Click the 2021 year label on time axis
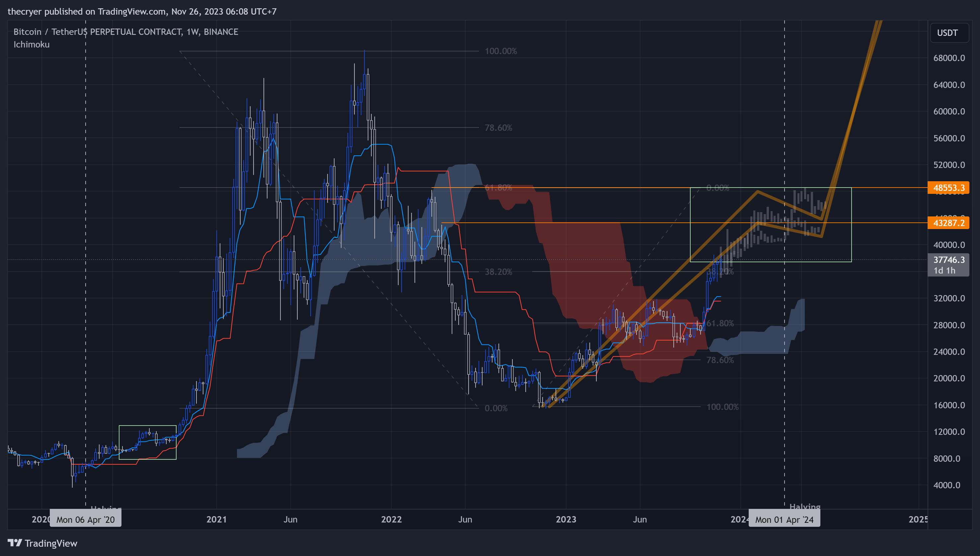Screen dimensions: 980x556 (x=216, y=519)
